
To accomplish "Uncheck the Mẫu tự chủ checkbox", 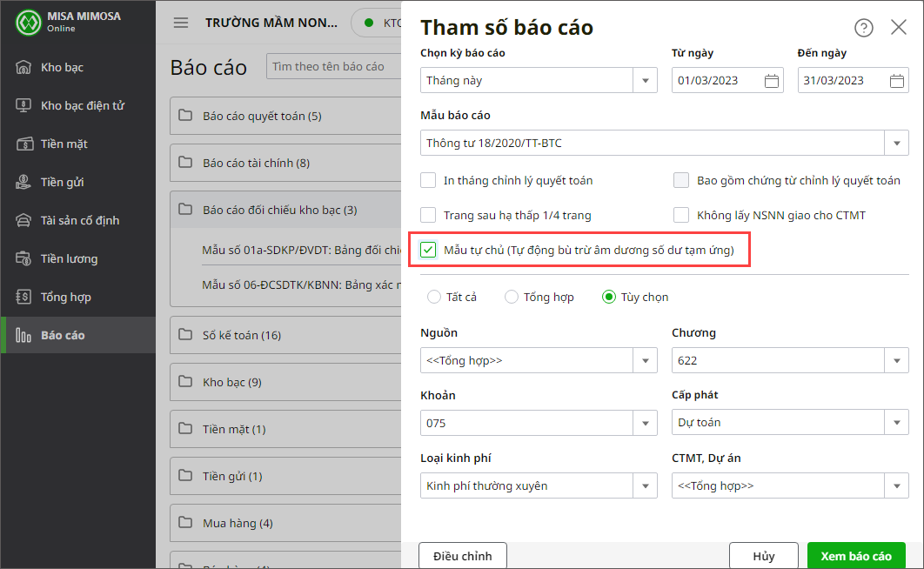I will coord(428,251).
